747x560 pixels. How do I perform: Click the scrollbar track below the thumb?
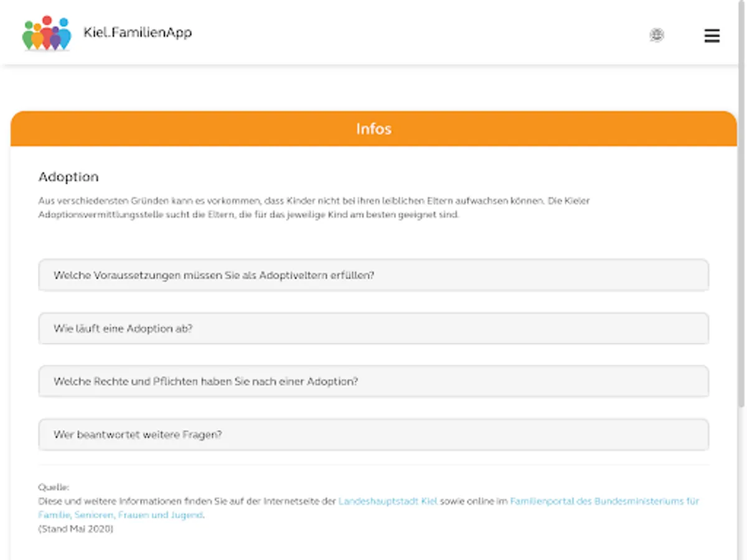click(741, 485)
